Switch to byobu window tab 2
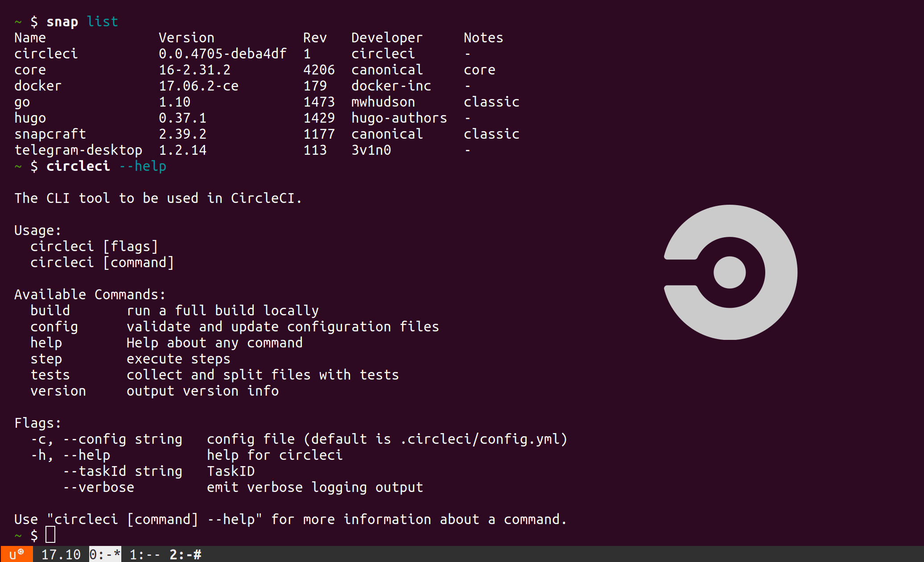This screenshot has width=924, height=562. pos(185,554)
